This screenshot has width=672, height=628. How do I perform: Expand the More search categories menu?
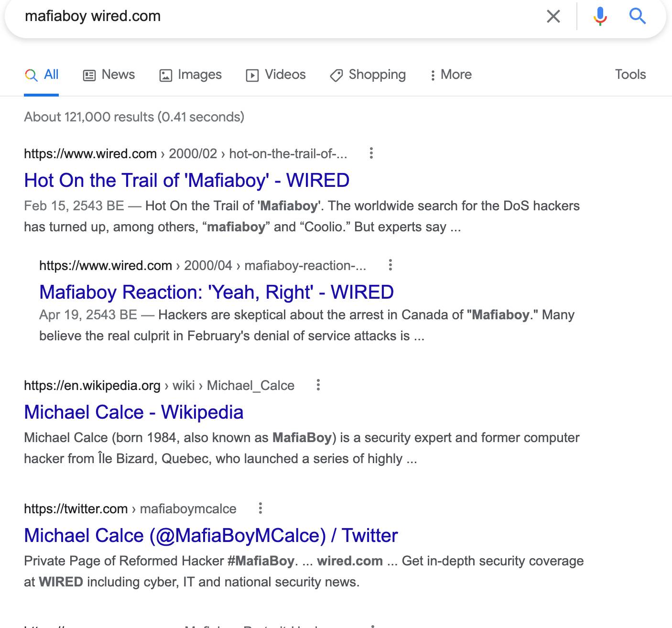coord(451,75)
